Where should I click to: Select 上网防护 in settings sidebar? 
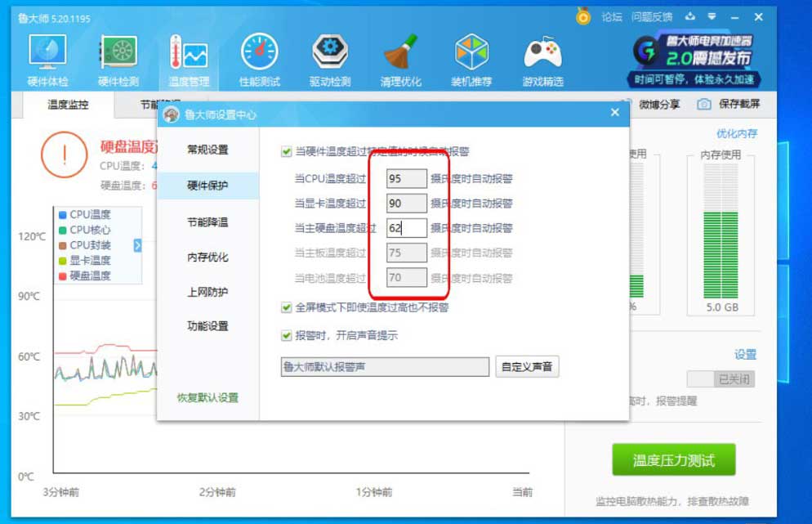click(207, 292)
